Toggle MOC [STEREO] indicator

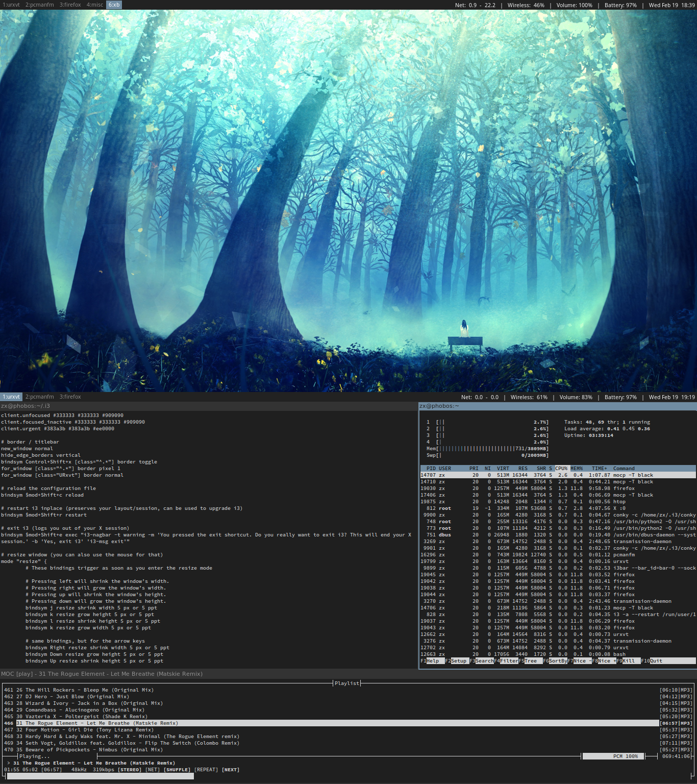[x=130, y=769]
